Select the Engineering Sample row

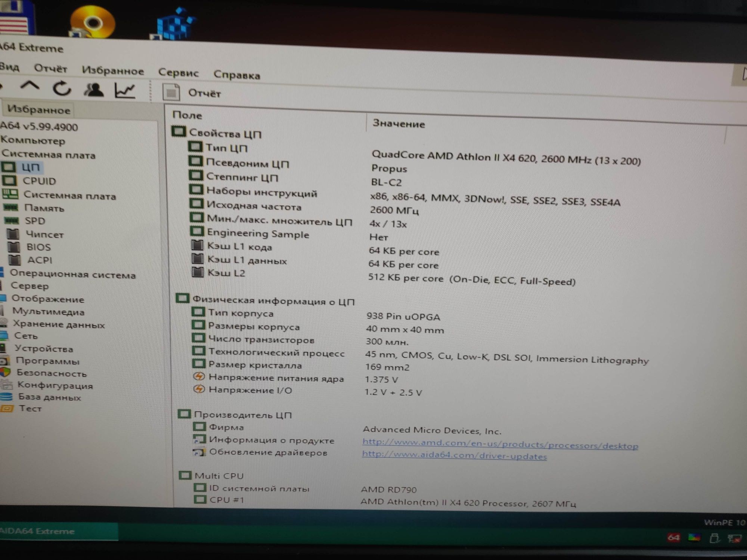point(289,235)
